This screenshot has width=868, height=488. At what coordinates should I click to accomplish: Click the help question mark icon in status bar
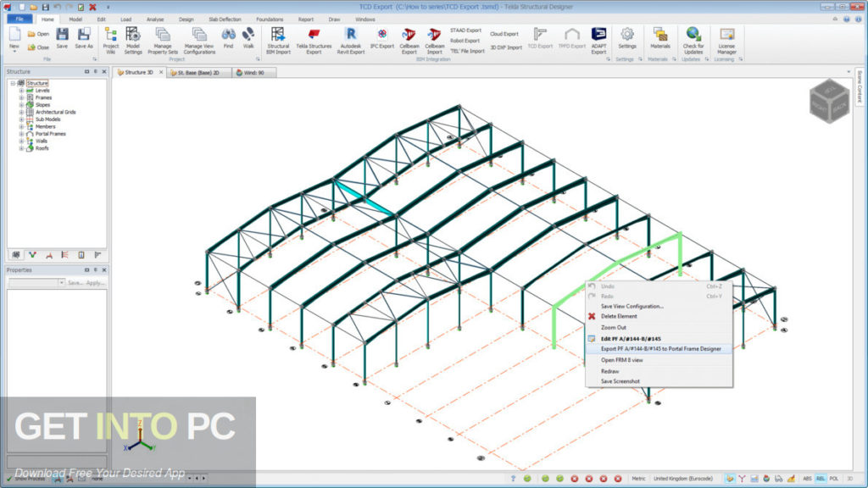(513, 479)
